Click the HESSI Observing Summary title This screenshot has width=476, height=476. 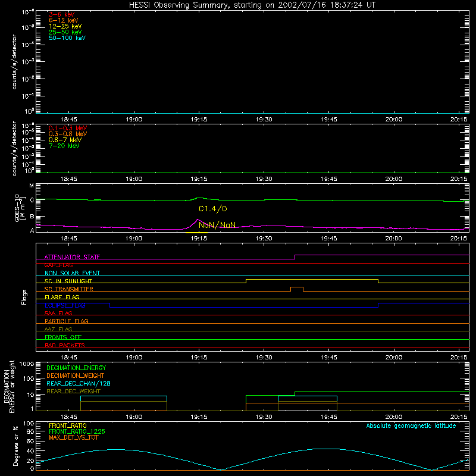pyautogui.click(x=252, y=5)
